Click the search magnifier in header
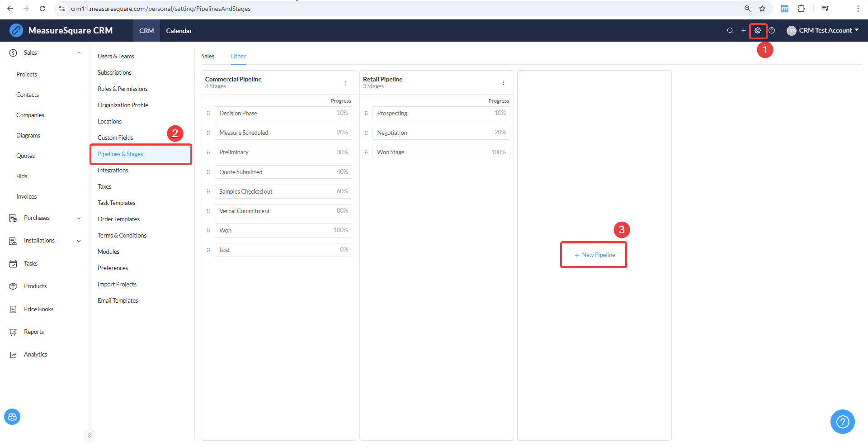This screenshot has width=868, height=447. click(730, 30)
